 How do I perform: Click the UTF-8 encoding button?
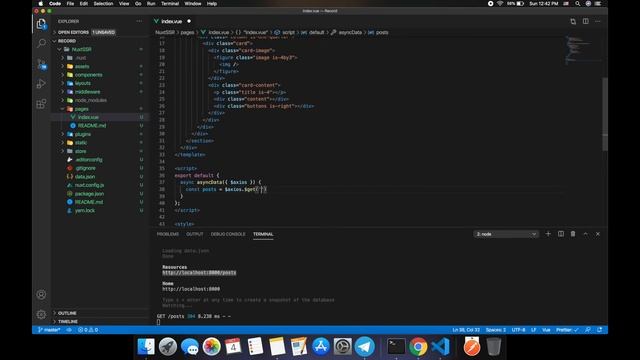coord(518,330)
